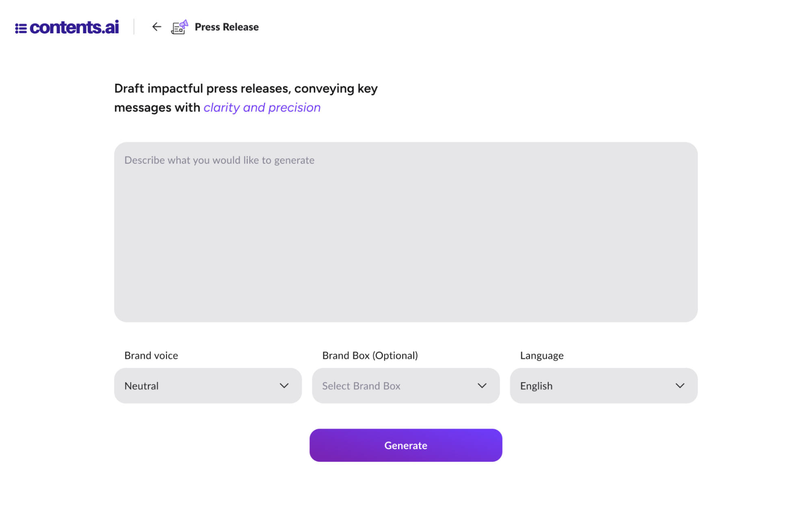Select the Brand Box (Optional) label

coord(370,355)
